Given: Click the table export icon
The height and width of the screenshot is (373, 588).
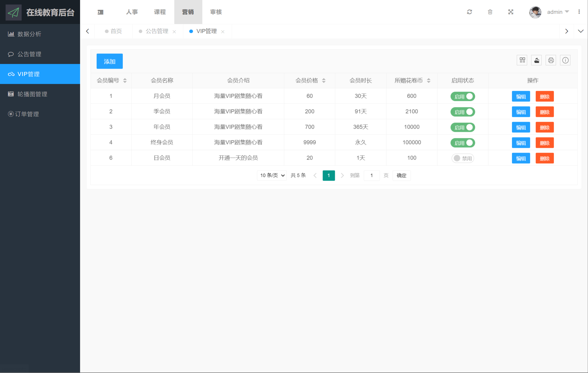Looking at the screenshot, I should [536, 60].
